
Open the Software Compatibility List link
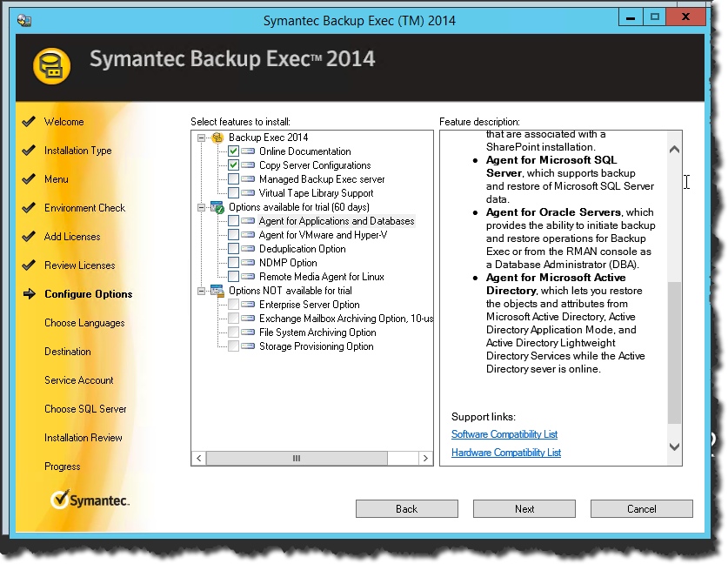(504, 434)
